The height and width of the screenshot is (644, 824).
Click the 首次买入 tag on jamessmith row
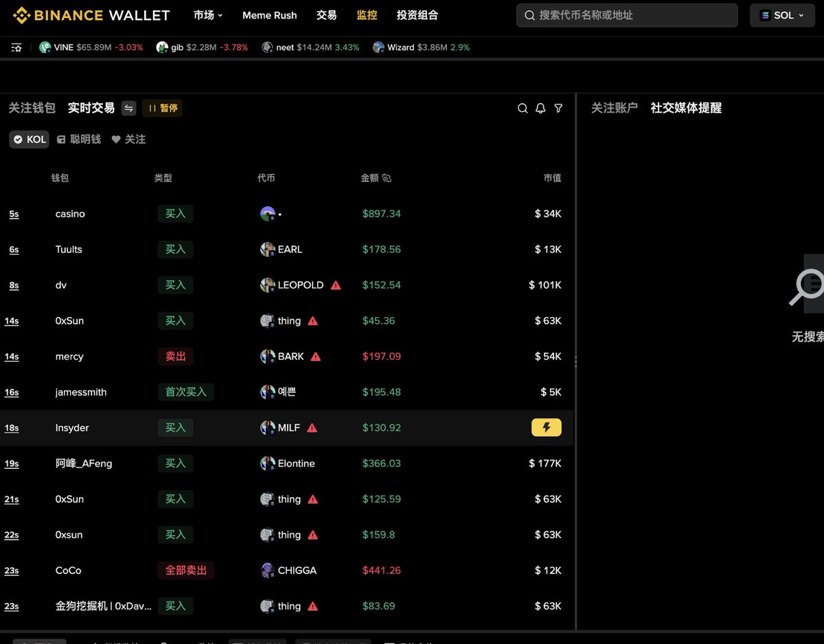(x=186, y=392)
